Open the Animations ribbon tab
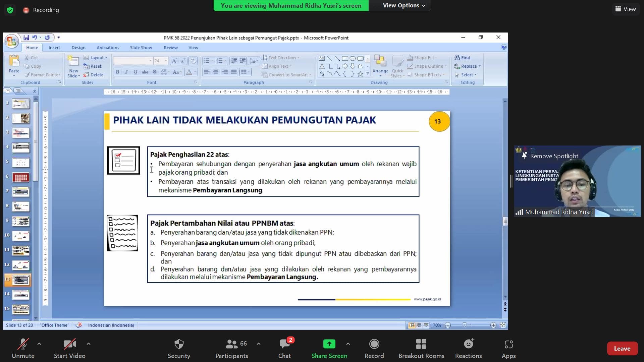Viewport: 644px width, 362px height. coord(108,48)
